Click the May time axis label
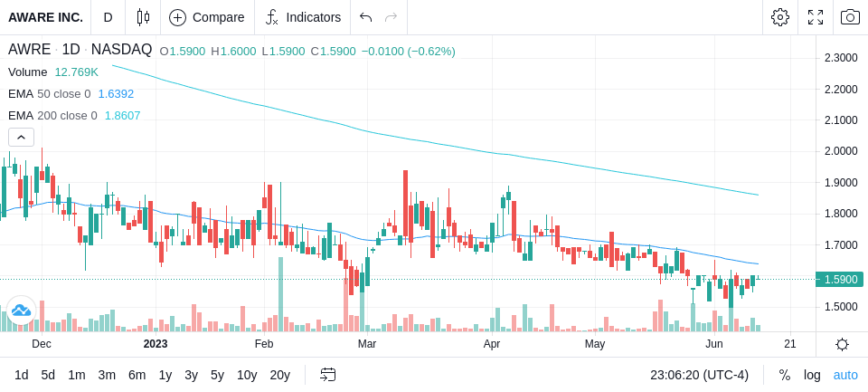This screenshot has height=392, width=868. (x=595, y=344)
